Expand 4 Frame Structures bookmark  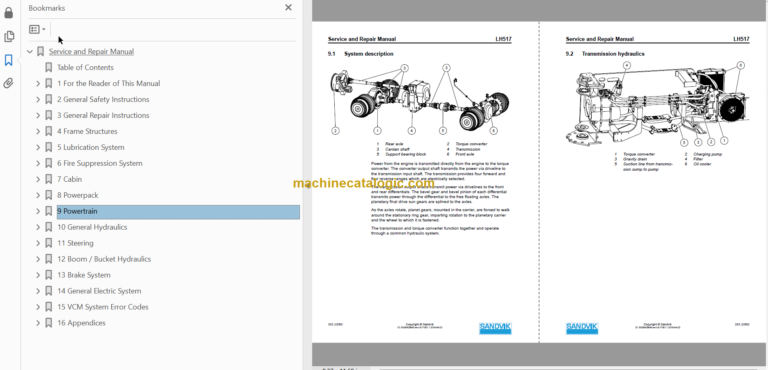pos(38,131)
